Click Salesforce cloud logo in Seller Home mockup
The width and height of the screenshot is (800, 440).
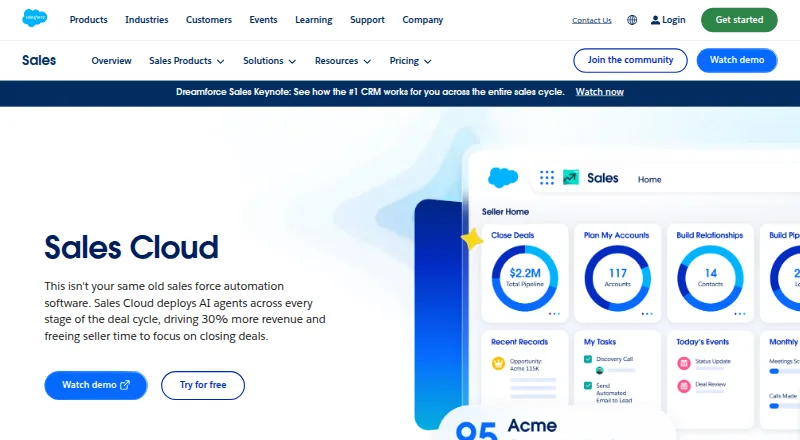503,177
